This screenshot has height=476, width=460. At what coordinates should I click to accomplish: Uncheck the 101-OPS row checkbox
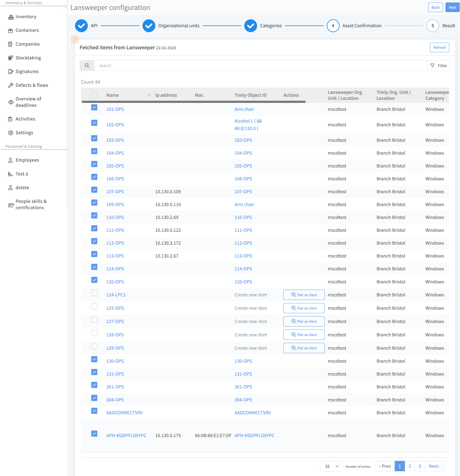click(x=94, y=107)
